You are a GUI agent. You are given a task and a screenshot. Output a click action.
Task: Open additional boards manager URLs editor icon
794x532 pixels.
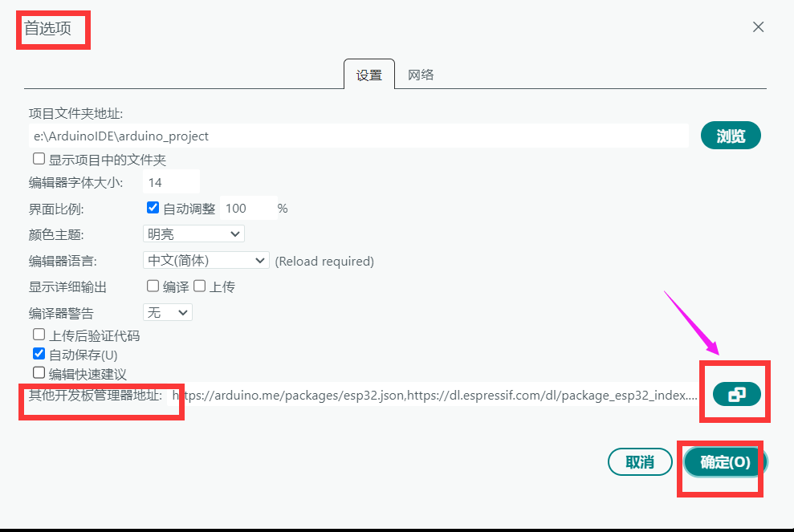tap(737, 394)
